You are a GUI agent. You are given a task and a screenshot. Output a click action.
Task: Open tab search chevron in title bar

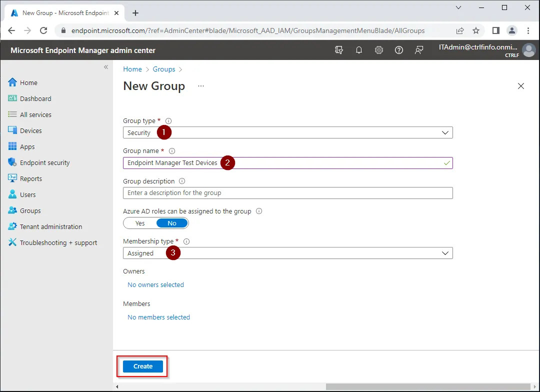click(x=458, y=7)
